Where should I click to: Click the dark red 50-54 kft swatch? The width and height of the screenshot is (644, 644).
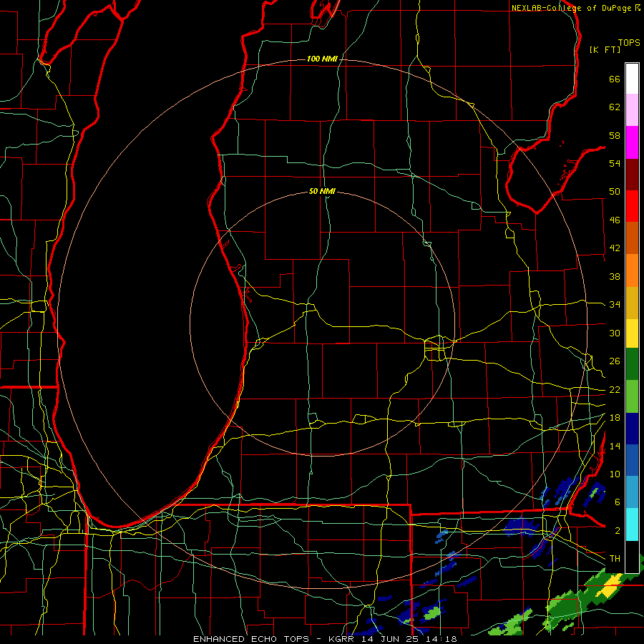632,175
